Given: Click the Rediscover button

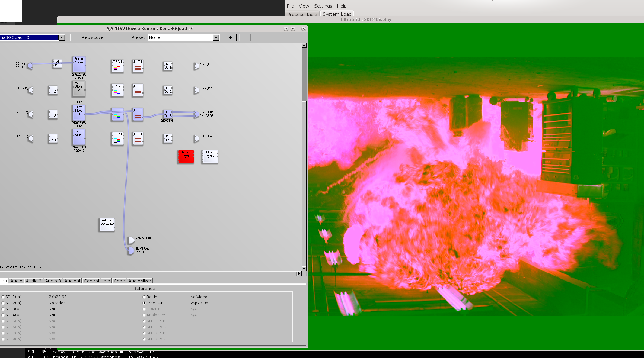Looking at the screenshot, I should click(x=93, y=37).
